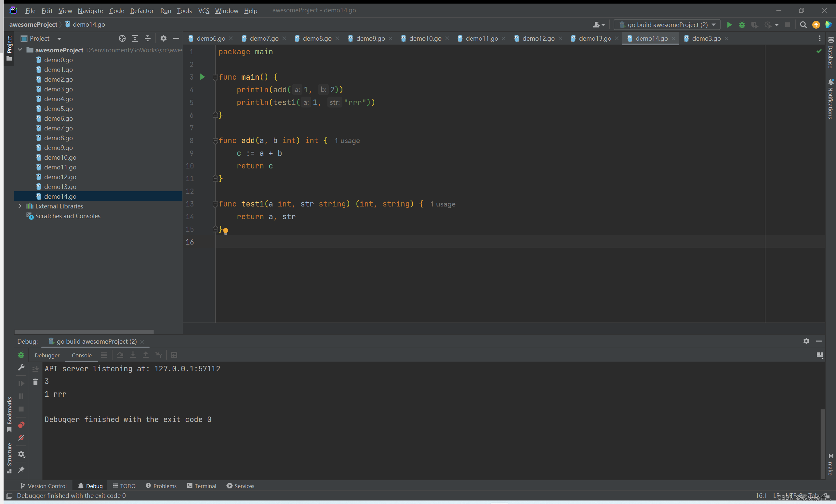Viewport: 836px width, 504px height.
Task: Collapse all nodes in Project panel
Action: pos(148,38)
